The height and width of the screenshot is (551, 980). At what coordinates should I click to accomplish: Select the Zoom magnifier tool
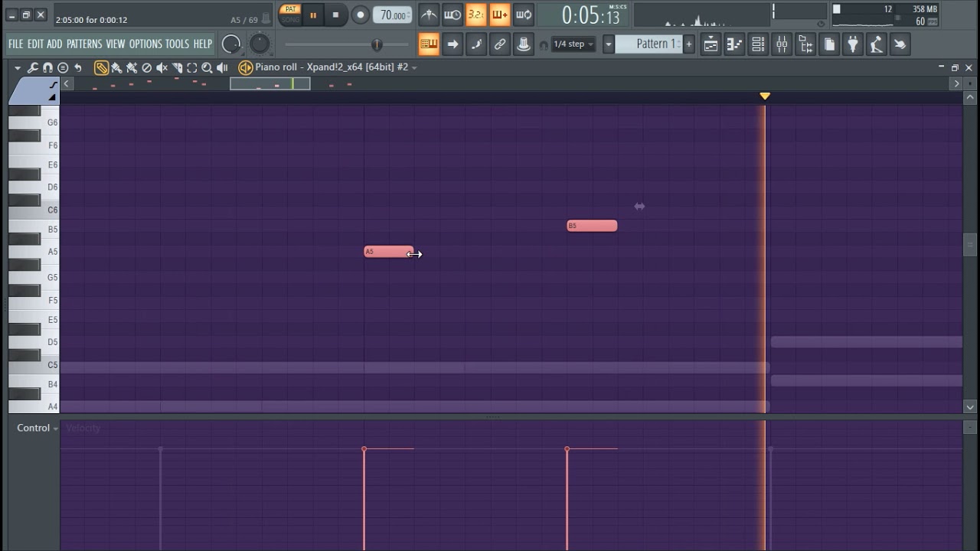point(207,67)
